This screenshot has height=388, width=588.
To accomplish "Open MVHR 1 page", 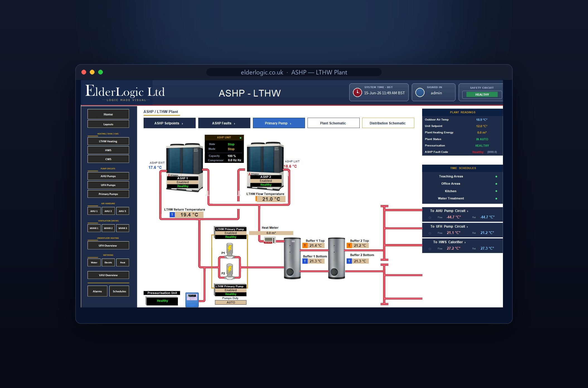I will tap(94, 228).
